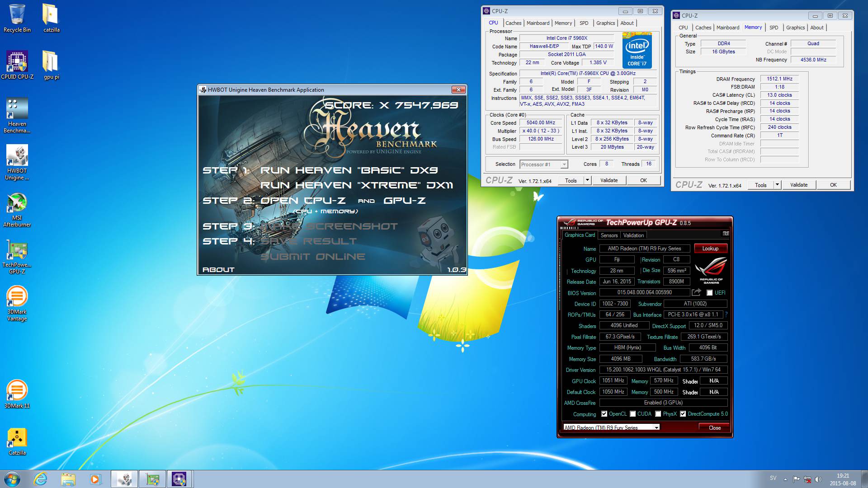Click OK in left CPU-Z window

(643, 180)
